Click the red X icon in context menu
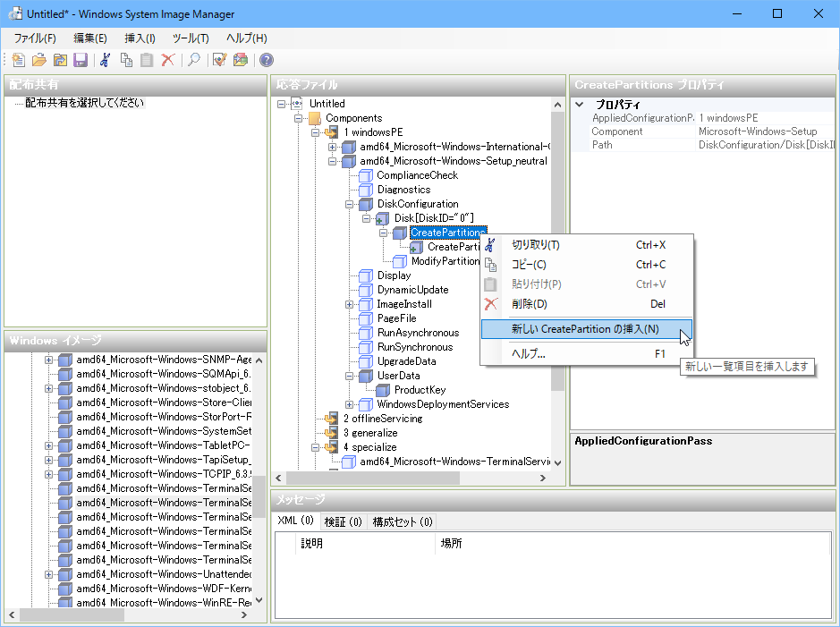 click(490, 304)
